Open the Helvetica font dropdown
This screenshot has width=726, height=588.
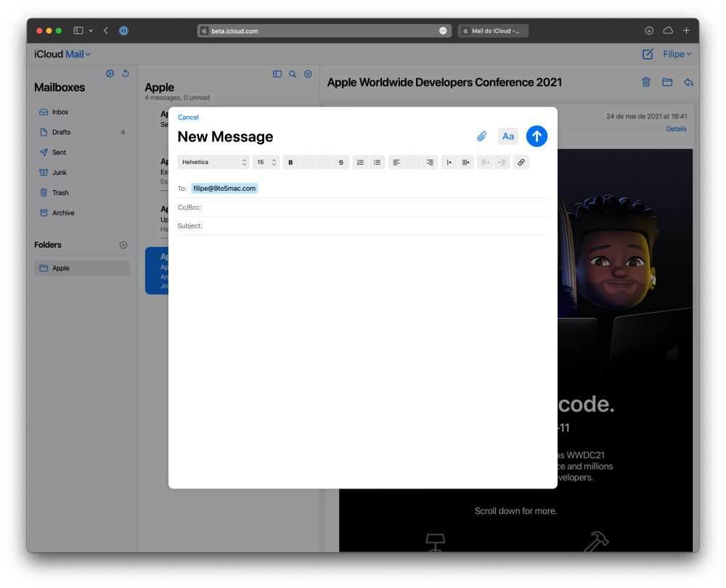(213, 162)
